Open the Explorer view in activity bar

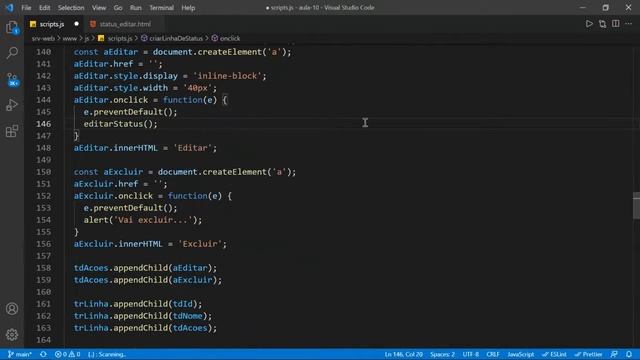(12, 27)
